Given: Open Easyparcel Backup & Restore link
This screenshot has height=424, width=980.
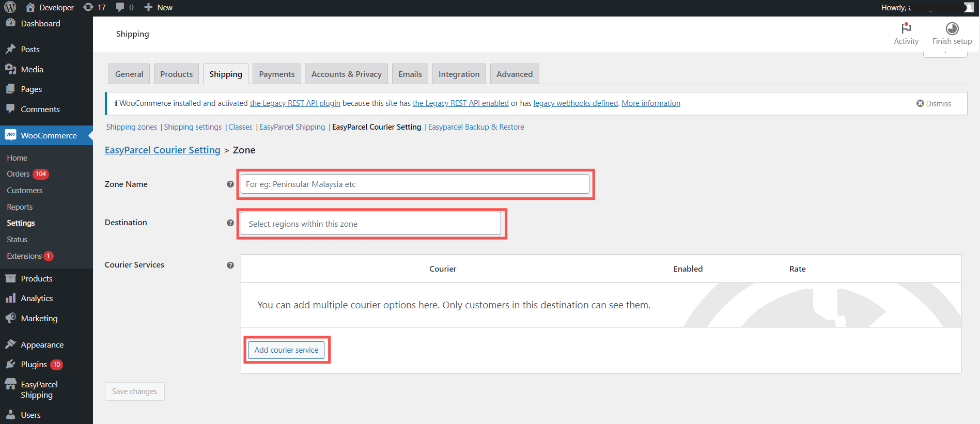Looking at the screenshot, I should (x=476, y=127).
